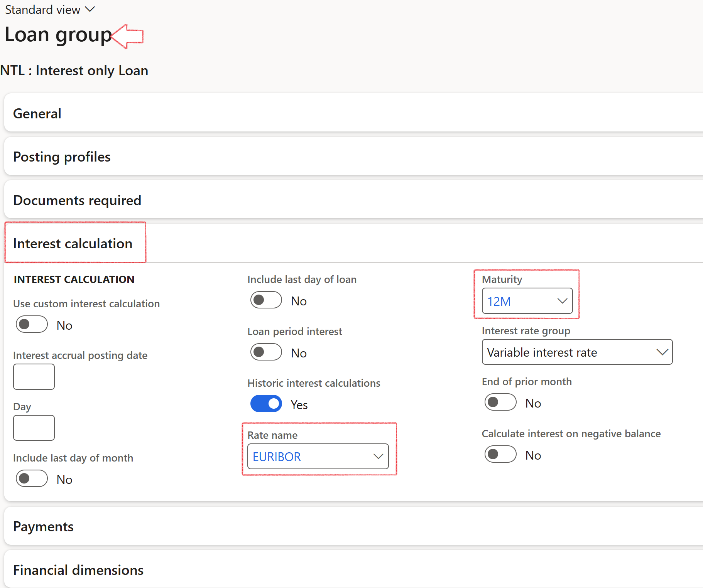Click the Day input field
This screenshot has width=703, height=588.
click(34, 428)
